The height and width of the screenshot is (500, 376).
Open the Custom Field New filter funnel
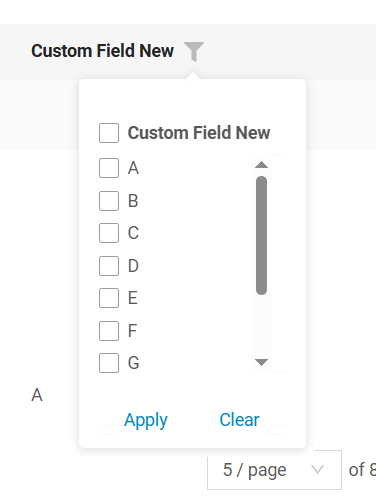[x=194, y=51]
